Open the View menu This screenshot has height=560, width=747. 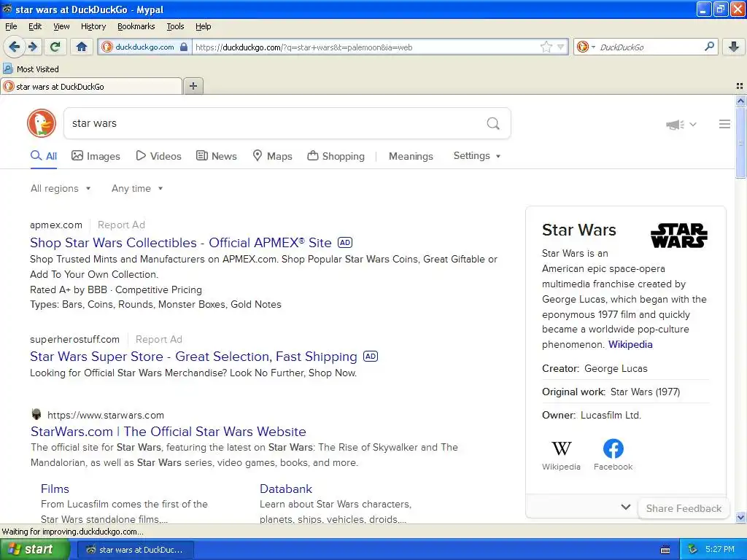61,26
